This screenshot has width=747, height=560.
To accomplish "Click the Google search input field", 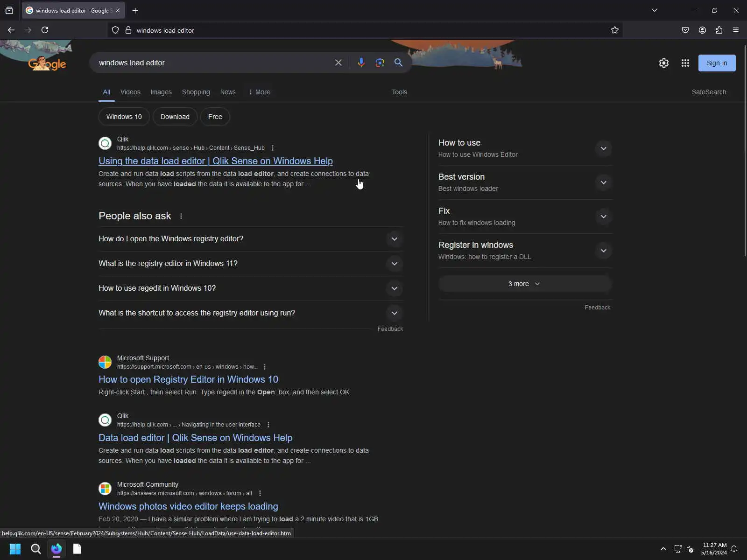I will click(x=212, y=63).
